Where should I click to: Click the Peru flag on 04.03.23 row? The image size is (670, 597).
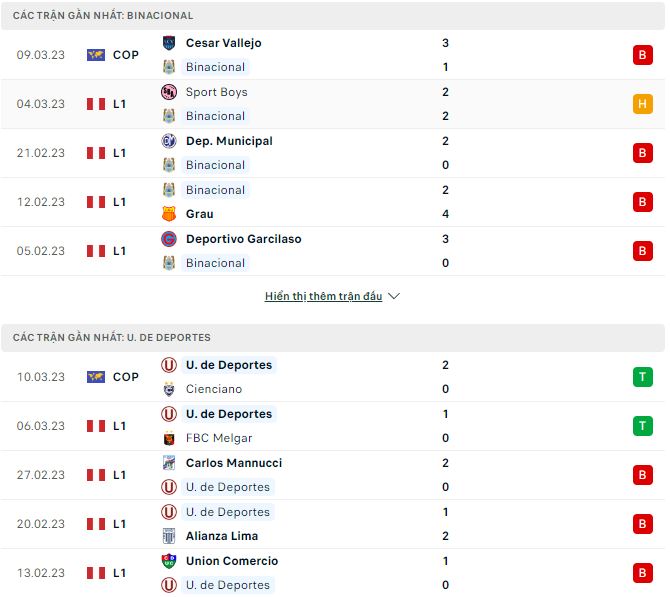pos(96,104)
